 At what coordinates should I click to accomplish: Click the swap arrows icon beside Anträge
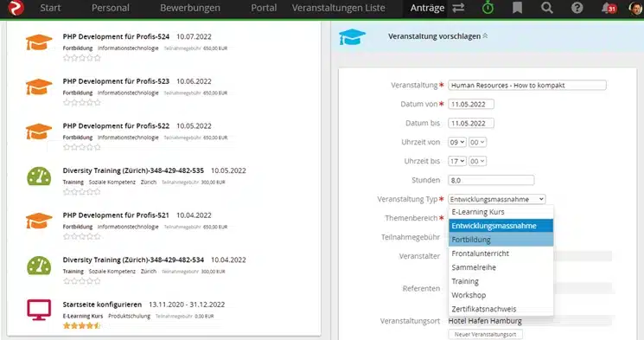point(458,8)
